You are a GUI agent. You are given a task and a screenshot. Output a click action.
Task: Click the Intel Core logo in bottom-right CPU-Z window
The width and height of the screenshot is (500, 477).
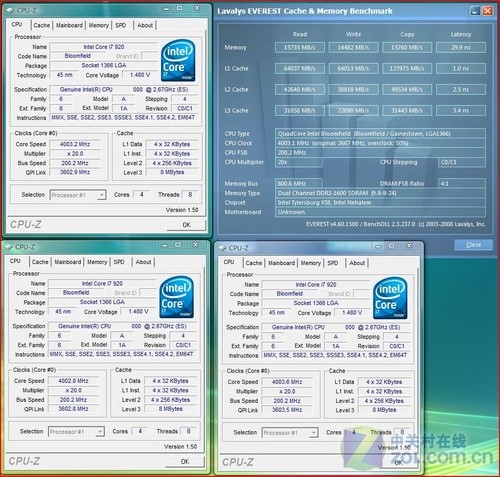pyautogui.click(x=390, y=298)
